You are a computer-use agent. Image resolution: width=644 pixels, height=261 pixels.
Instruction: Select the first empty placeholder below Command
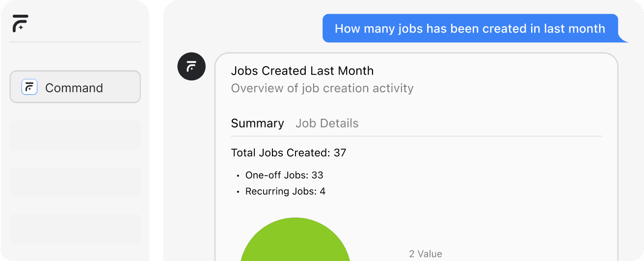75,135
